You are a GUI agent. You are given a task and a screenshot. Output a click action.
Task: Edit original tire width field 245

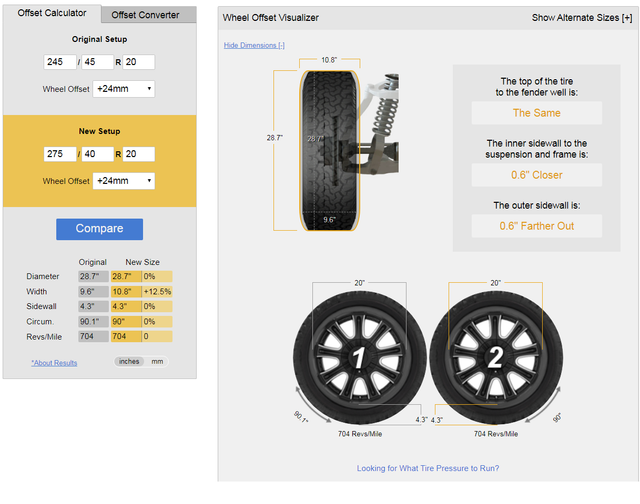[60, 62]
